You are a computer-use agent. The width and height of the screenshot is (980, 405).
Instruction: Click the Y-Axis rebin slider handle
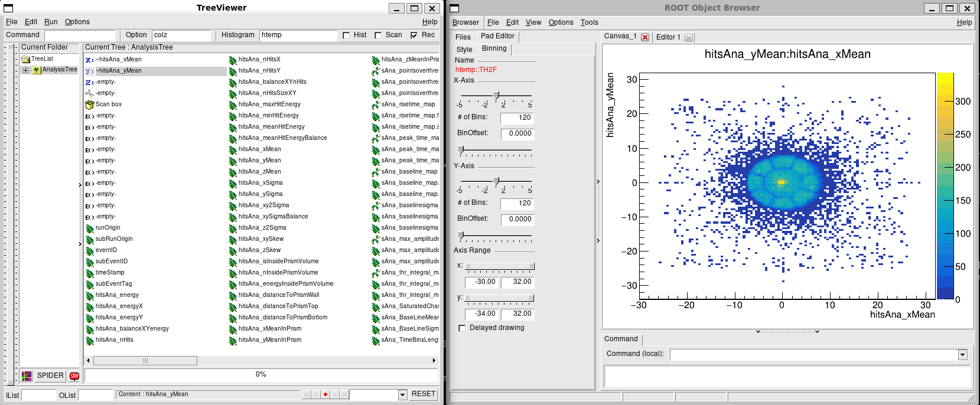(496, 181)
